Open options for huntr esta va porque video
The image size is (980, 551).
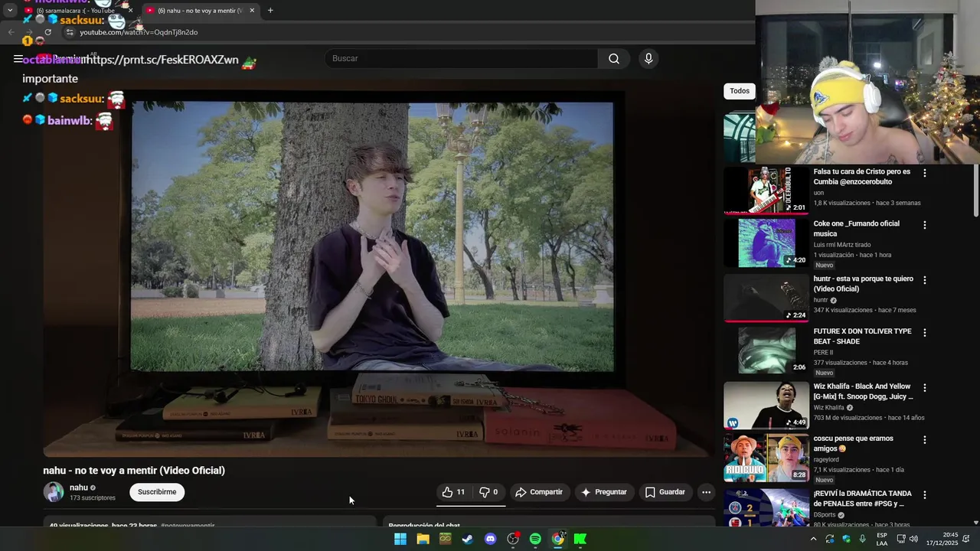pyautogui.click(x=925, y=280)
